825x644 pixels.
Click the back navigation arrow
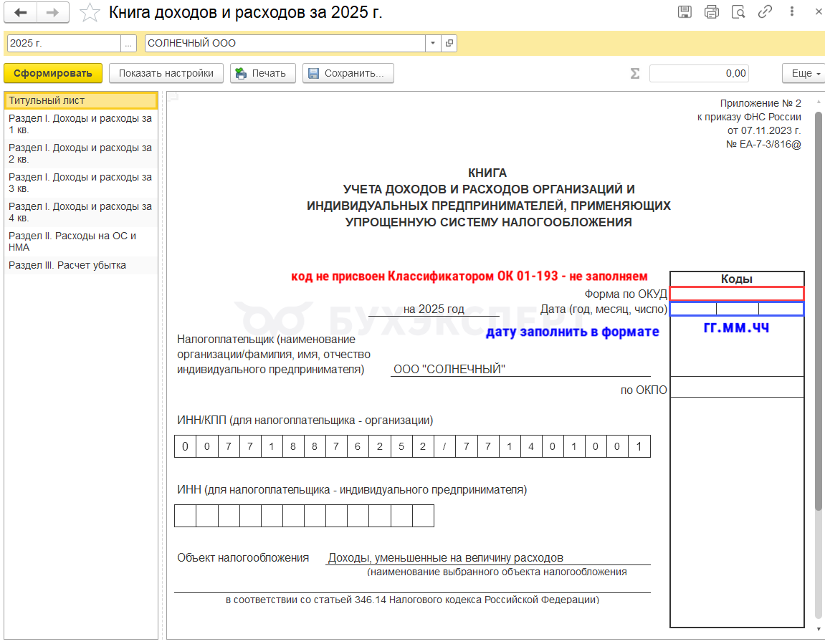coord(21,13)
